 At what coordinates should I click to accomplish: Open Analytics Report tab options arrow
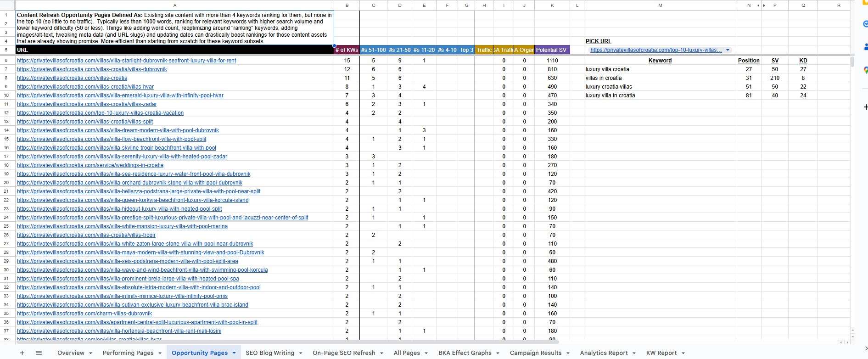(x=634, y=353)
